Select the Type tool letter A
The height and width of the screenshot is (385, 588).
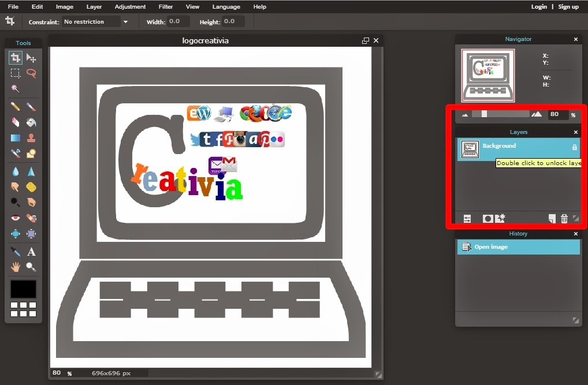31,252
